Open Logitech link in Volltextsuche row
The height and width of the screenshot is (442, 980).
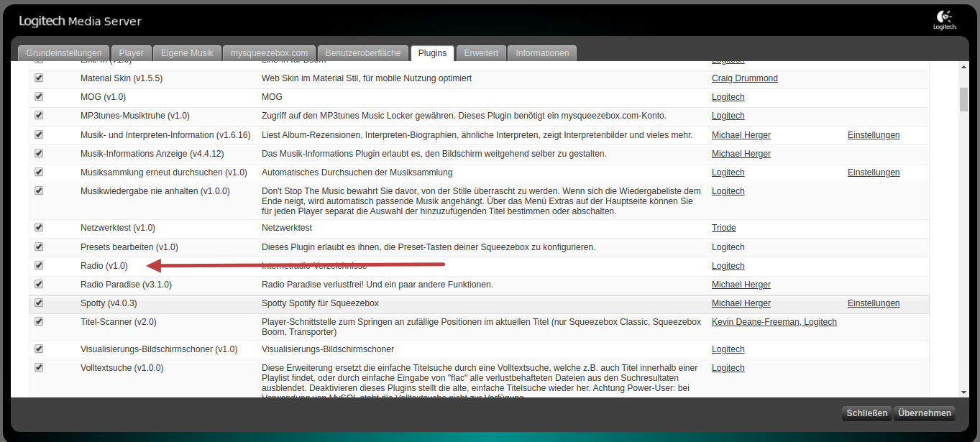(728, 368)
